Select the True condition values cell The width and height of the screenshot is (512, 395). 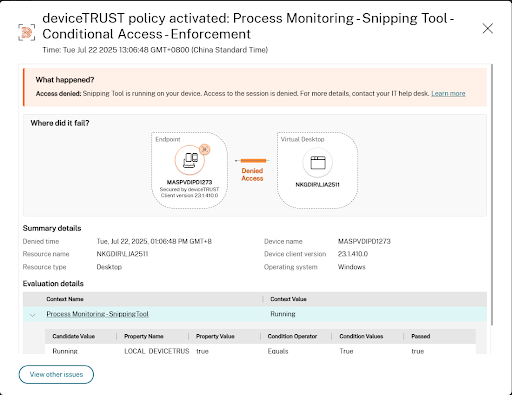346,351
